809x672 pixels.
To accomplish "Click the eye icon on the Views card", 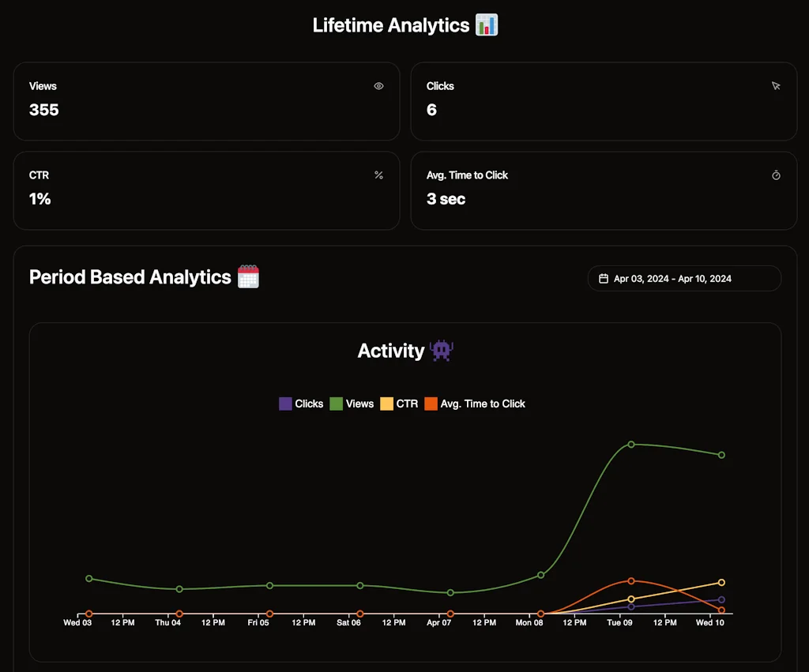I will point(378,86).
